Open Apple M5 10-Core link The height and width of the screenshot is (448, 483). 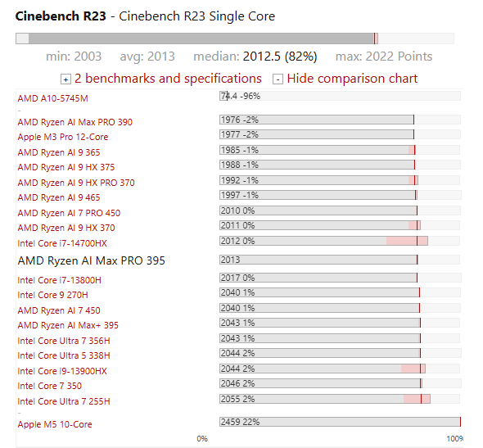click(x=55, y=424)
